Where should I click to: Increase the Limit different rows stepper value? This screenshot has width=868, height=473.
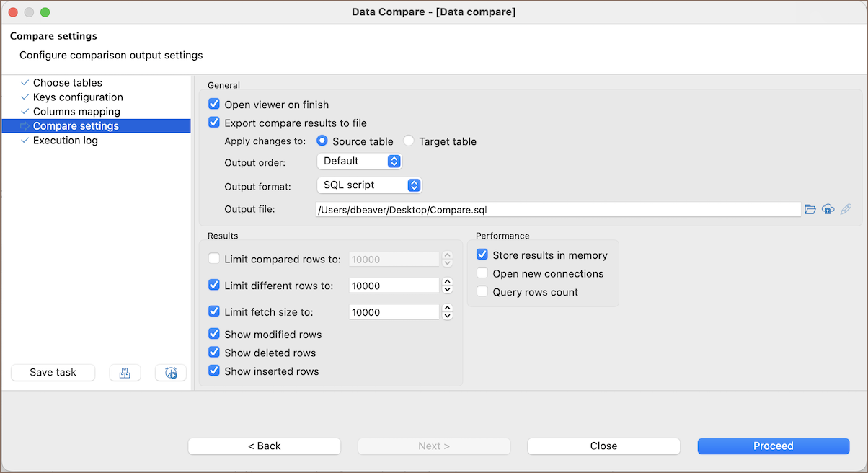447,282
